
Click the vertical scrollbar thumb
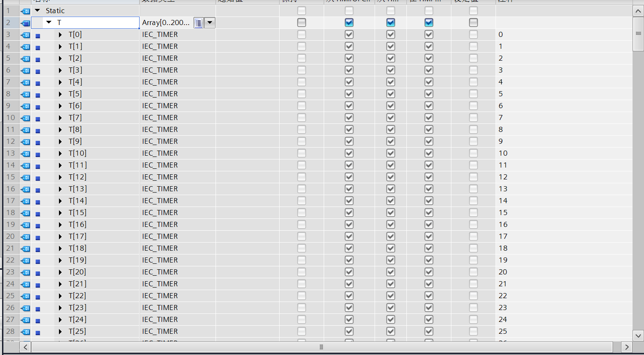coord(638,34)
